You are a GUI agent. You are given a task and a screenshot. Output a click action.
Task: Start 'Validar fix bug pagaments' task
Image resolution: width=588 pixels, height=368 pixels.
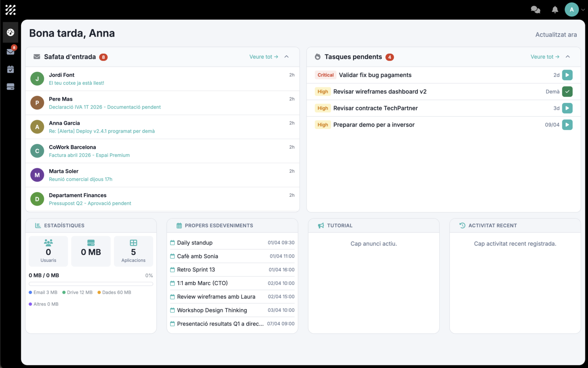pyautogui.click(x=567, y=75)
